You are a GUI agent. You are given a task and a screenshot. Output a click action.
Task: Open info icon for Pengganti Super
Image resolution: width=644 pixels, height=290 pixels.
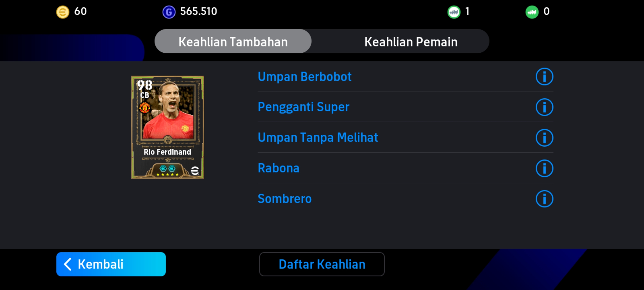click(x=544, y=107)
